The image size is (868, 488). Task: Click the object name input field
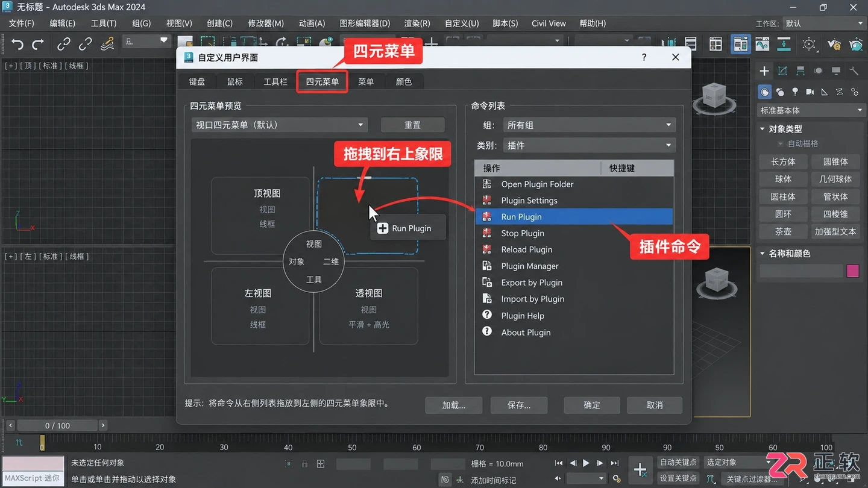pos(801,271)
